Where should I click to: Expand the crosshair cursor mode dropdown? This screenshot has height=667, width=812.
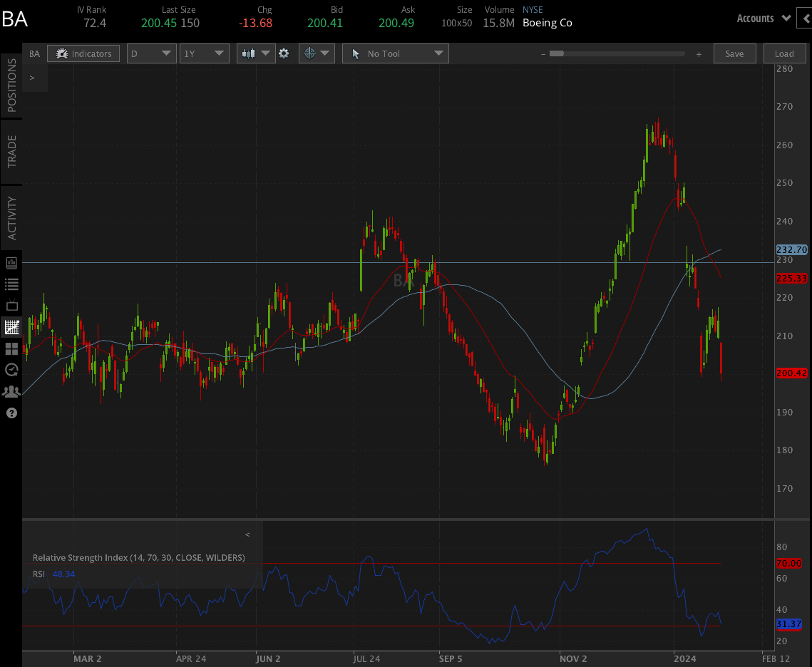tap(317, 53)
